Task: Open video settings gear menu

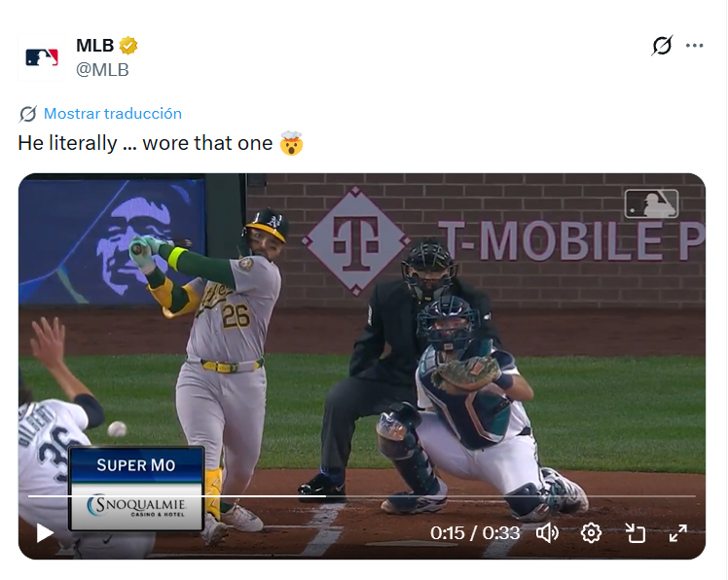Action: [x=591, y=532]
